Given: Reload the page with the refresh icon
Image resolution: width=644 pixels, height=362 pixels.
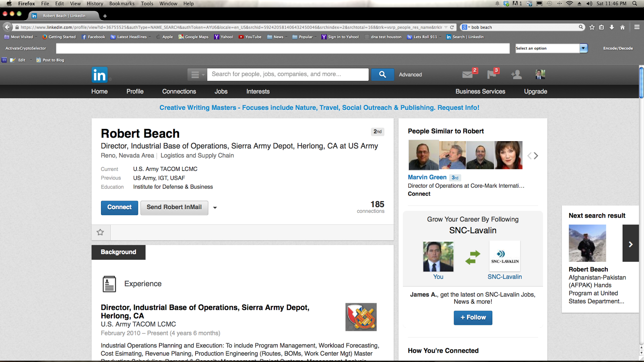Looking at the screenshot, I should 452,27.
